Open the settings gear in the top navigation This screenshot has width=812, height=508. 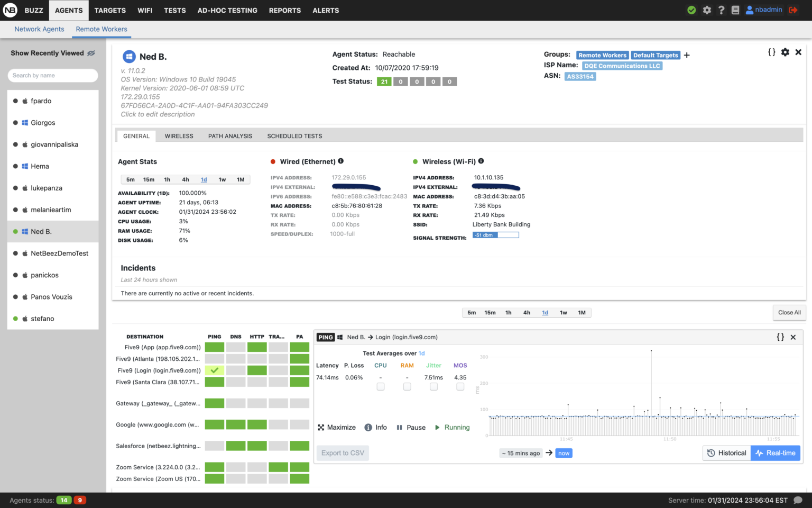click(x=707, y=10)
